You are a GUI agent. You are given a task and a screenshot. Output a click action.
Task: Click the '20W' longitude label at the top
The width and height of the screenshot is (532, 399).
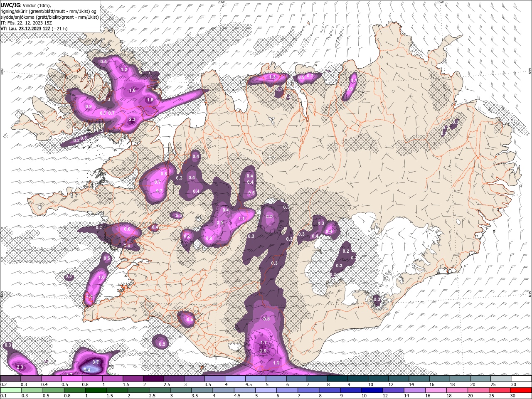pyautogui.click(x=221, y=2)
